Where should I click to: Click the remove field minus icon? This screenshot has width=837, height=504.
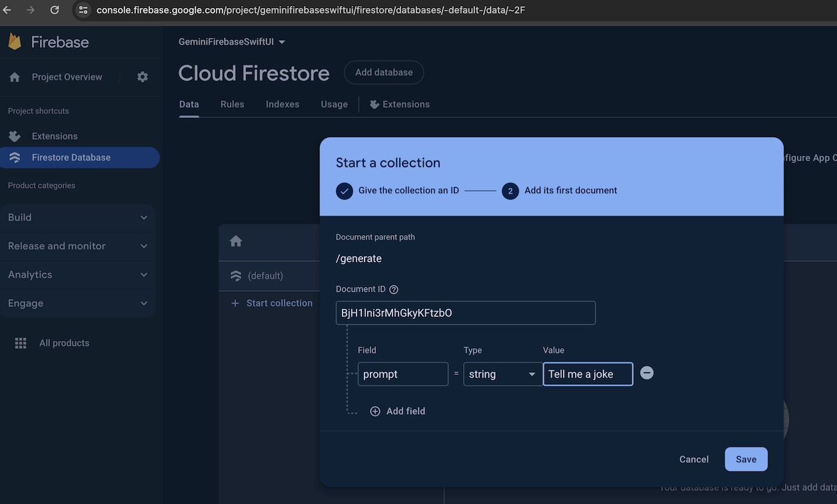click(646, 373)
